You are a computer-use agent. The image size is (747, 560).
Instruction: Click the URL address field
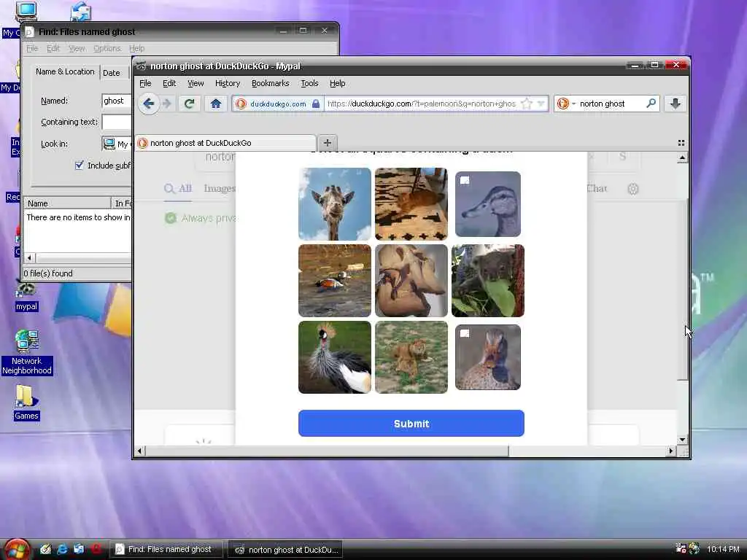(422, 104)
